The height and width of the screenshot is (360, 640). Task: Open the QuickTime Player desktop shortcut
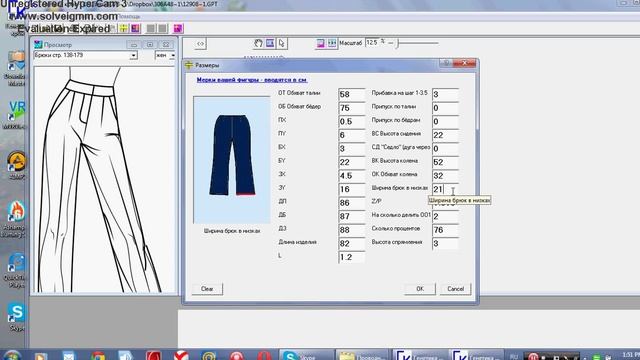16,270
